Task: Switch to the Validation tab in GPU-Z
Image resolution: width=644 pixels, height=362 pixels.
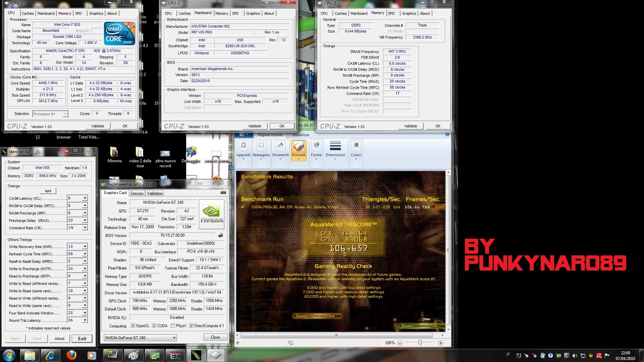Action: click(x=155, y=193)
